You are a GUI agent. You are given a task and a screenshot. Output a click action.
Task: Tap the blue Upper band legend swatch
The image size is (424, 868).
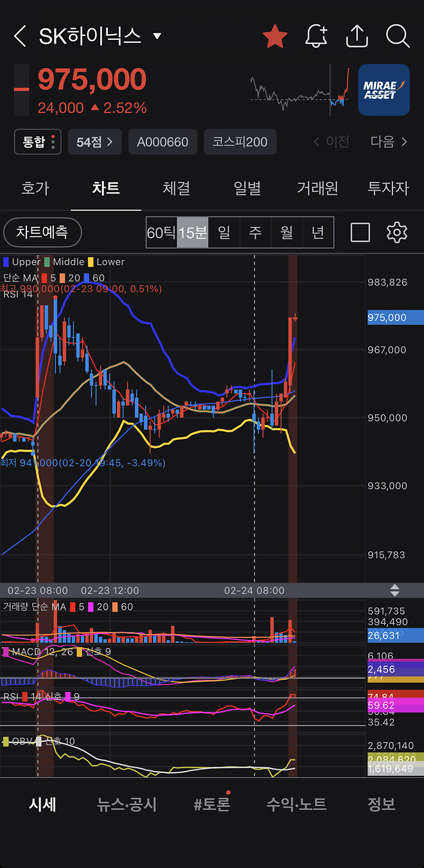click(x=6, y=262)
